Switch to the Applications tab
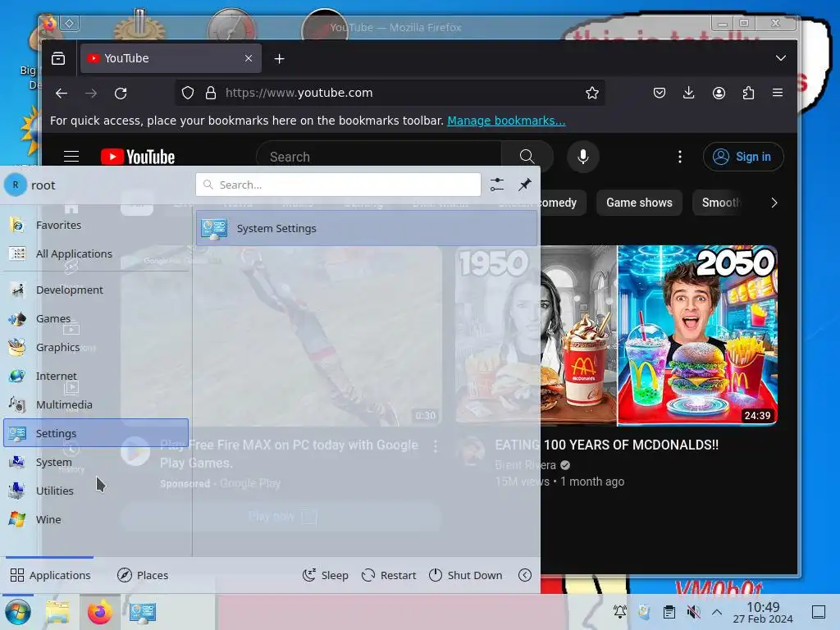Screen dimensions: 840x630 50,575
